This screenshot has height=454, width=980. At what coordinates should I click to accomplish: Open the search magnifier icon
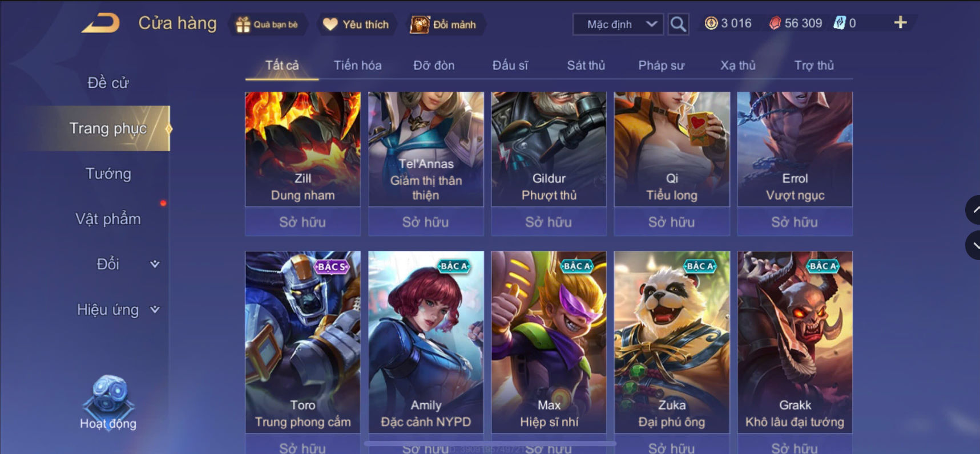point(678,25)
